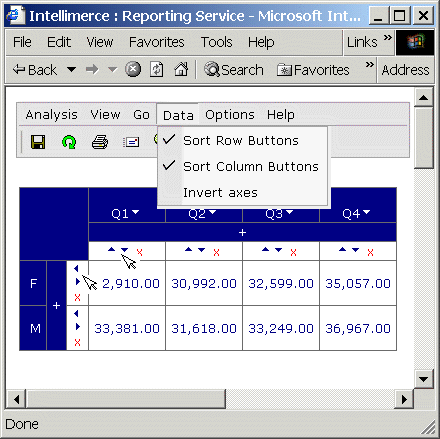
Task: Expand Links toolbar chevron
Action: pyautogui.click(x=387, y=38)
